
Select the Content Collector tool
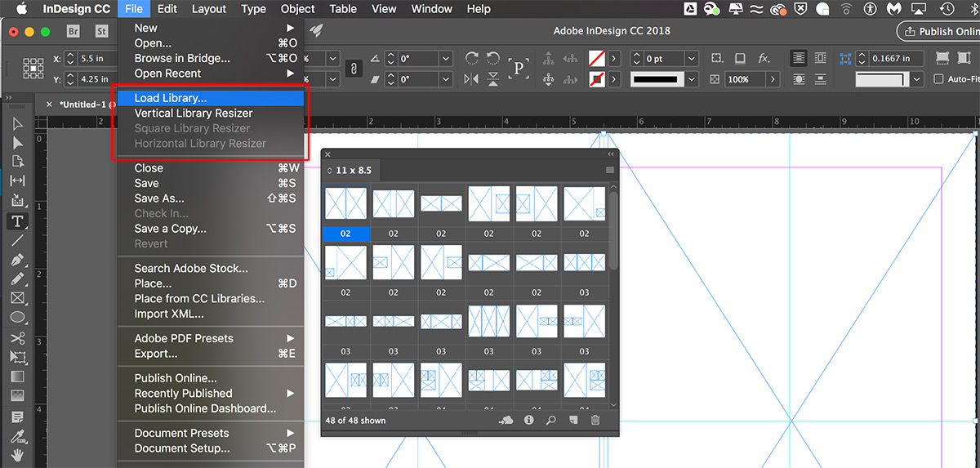pyautogui.click(x=17, y=201)
